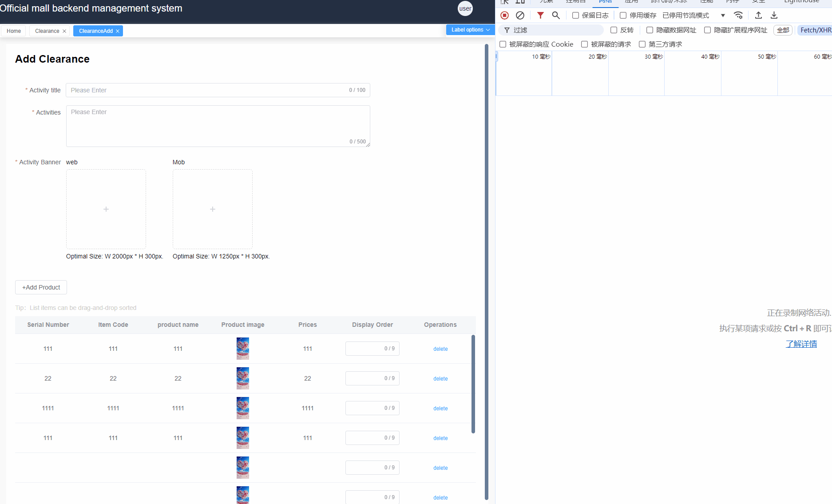Click the Serial Number column header
The width and height of the screenshot is (832, 504).
click(x=48, y=325)
